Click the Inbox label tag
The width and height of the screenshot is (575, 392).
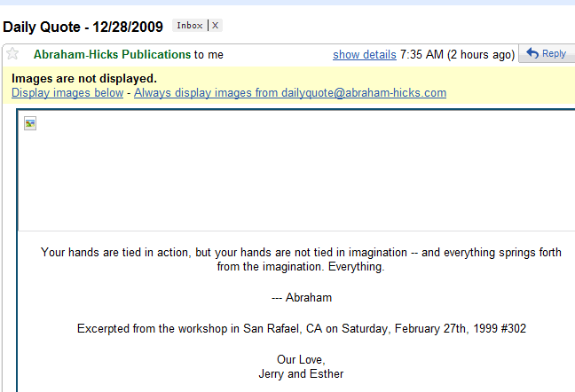click(x=190, y=26)
